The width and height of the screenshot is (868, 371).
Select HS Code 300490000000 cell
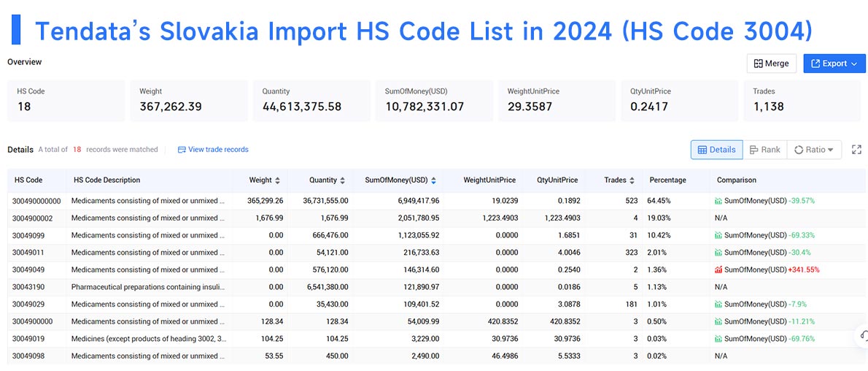36,201
